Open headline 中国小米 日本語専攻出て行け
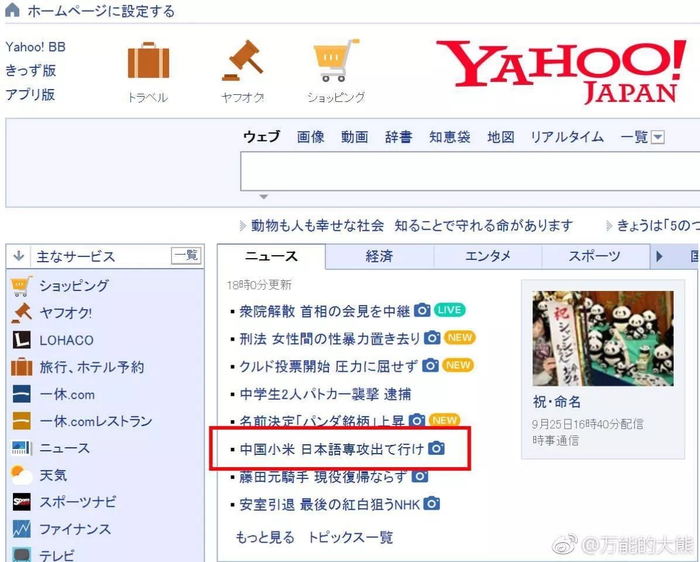 (332, 449)
